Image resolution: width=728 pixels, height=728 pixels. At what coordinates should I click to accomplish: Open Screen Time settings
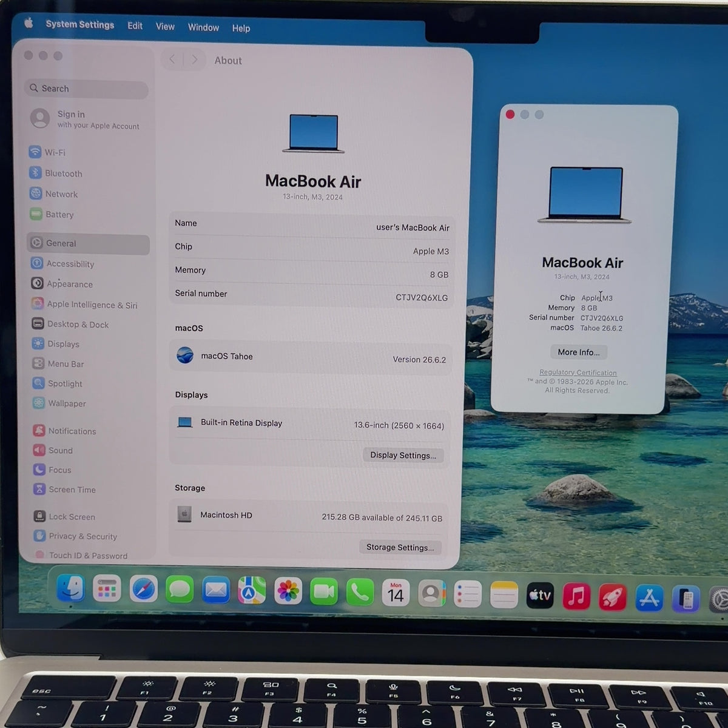pos(65,489)
